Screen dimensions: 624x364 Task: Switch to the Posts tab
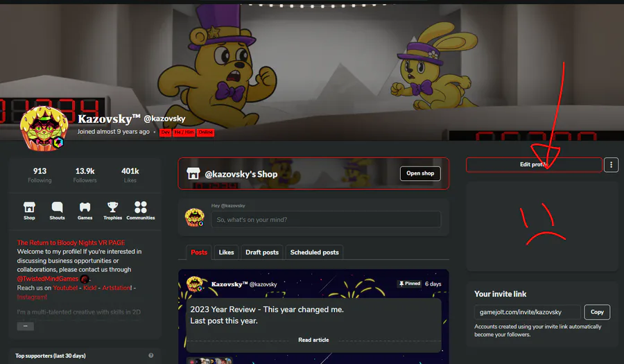point(199,252)
